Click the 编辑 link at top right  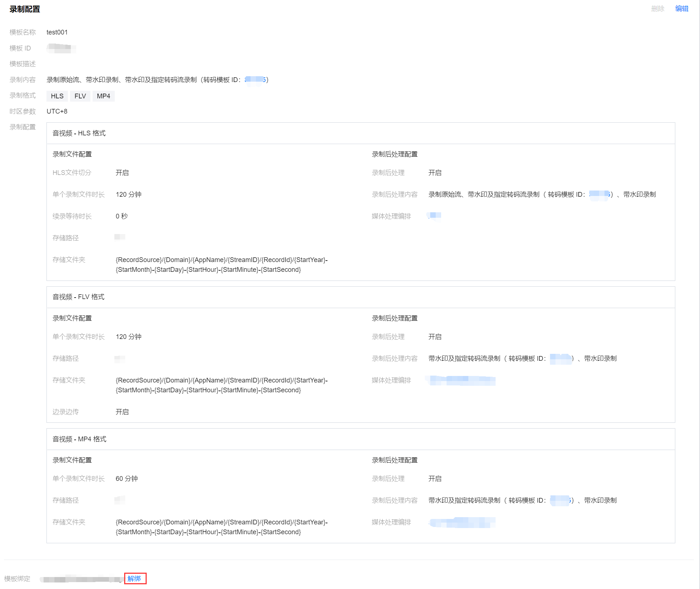pyautogui.click(x=681, y=9)
